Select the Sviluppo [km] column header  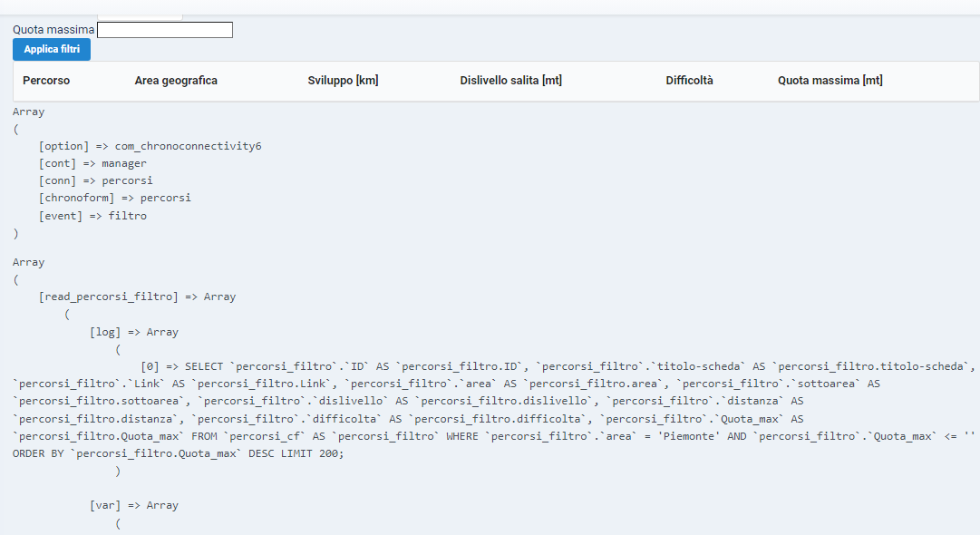(343, 81)
